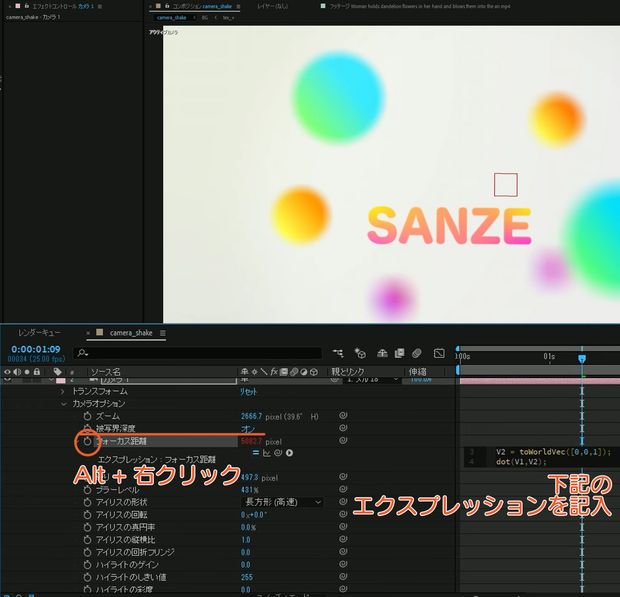Click the pick whip for 被写界深度 row
This screenshot has height=597, width=620.
(x=343, y=428)
